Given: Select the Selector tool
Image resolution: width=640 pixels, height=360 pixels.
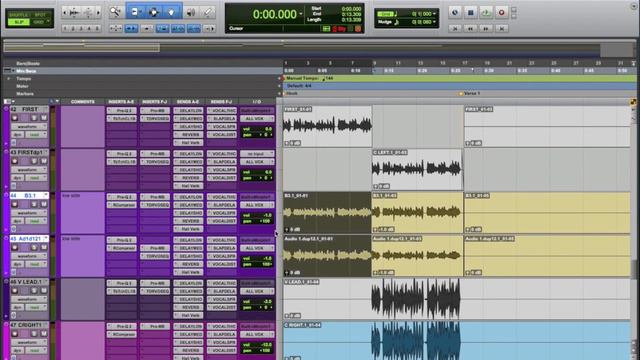Looking at the screenshot, I should coord(153,12).
